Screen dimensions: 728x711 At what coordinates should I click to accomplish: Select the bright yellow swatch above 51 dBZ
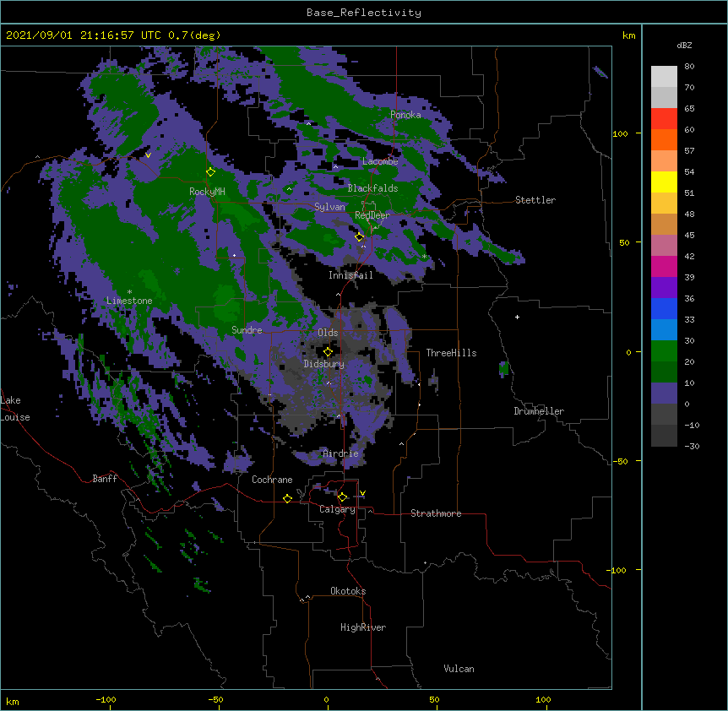pos(664,182)
